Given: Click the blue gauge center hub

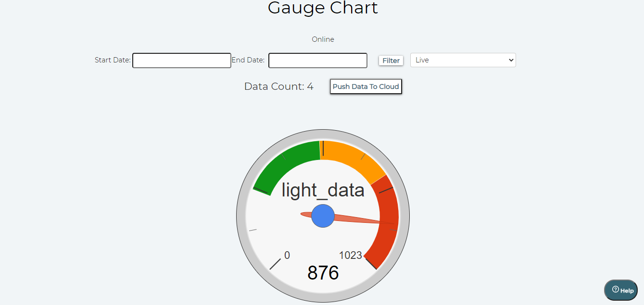Looking at the screenshot, I should [x=323, y=216].
